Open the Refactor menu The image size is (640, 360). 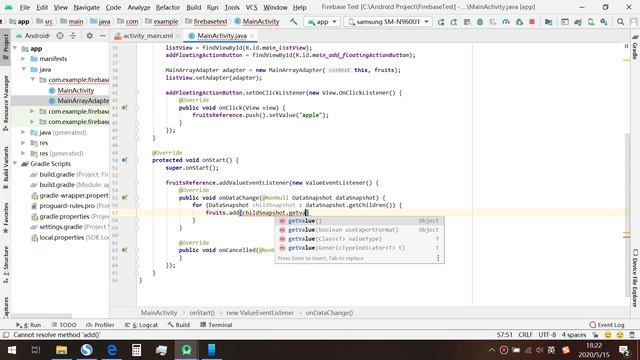coord(167,7)
